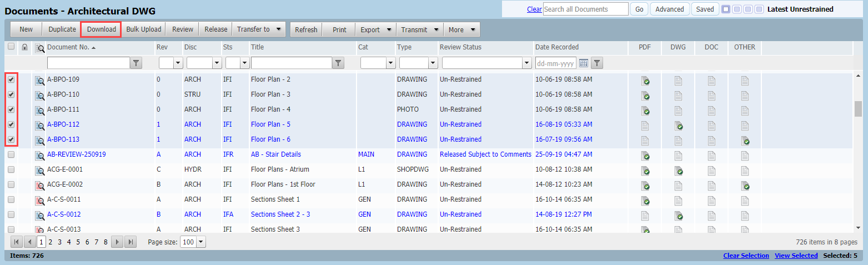Uncheck the A-BPO-109 row checkbox
This screenshot has height=265, width=868.
click(x=11, y=79)
